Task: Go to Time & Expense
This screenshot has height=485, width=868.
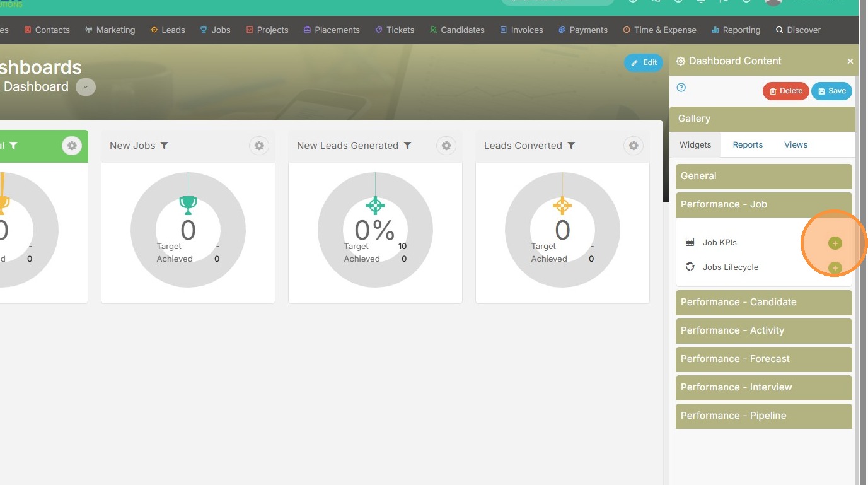Action: (660, 30)
